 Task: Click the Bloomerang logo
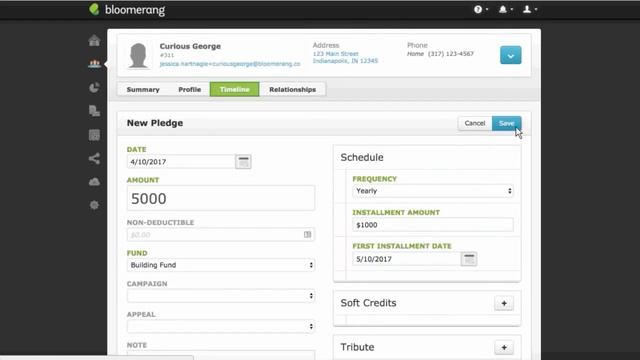pos(127,9)
